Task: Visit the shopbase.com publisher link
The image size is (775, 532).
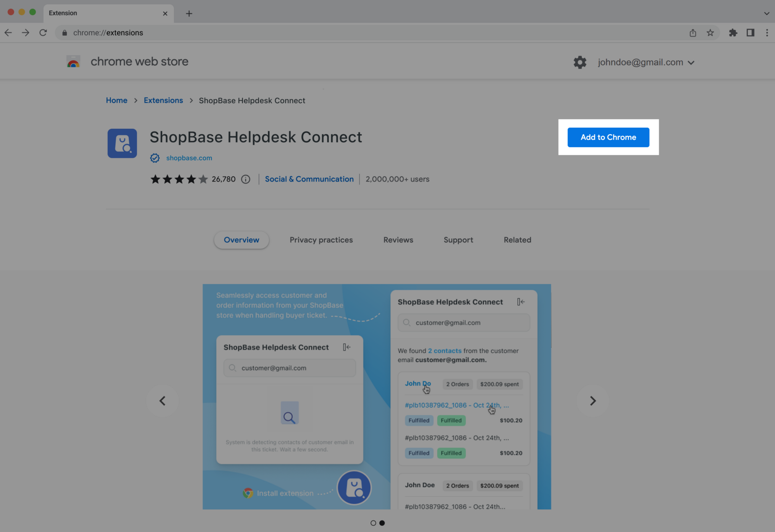Action: coord(189,158)
